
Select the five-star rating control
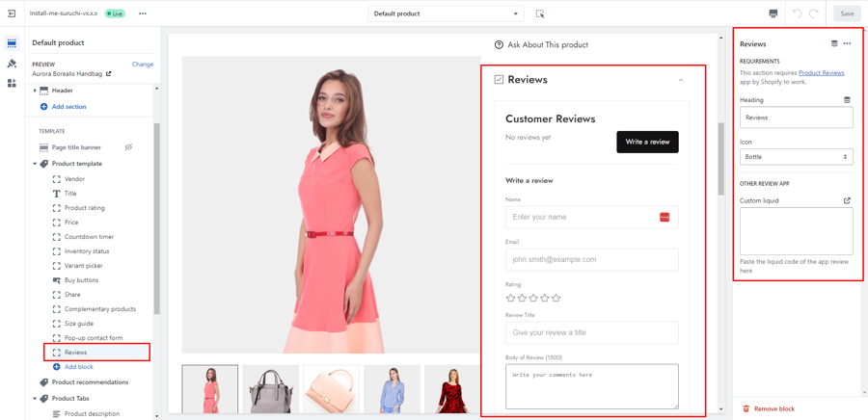533,299
